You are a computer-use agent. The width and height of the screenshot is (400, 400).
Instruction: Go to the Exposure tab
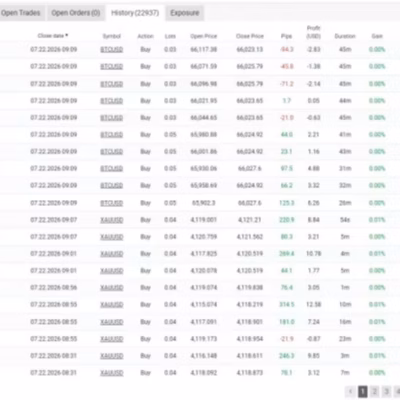[x=185, y=13]
